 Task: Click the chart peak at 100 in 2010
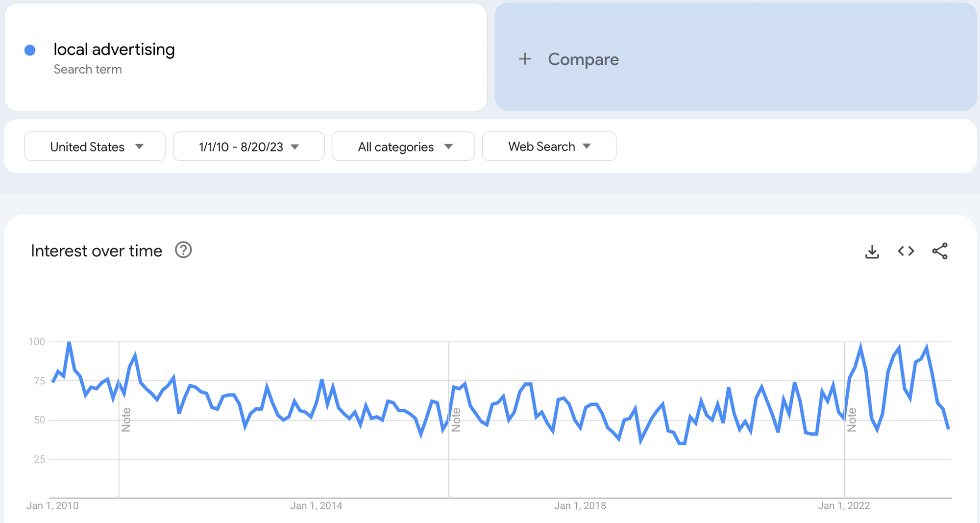[69, 343]
